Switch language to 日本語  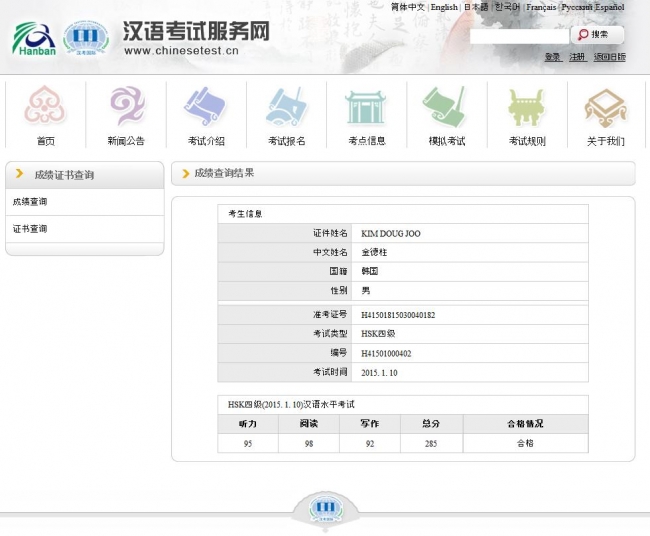coord(476,7)
